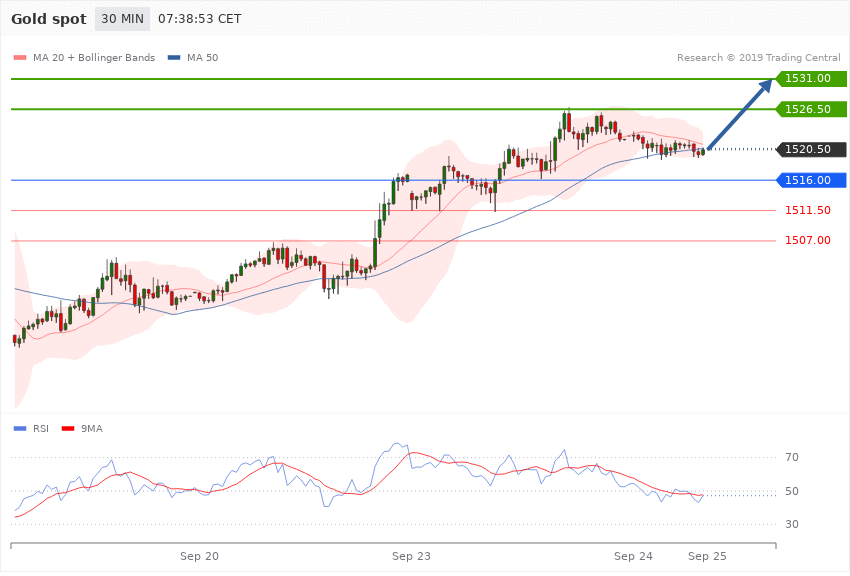Click the Sep 24 date axis label
850x576 pixels.
633,556
